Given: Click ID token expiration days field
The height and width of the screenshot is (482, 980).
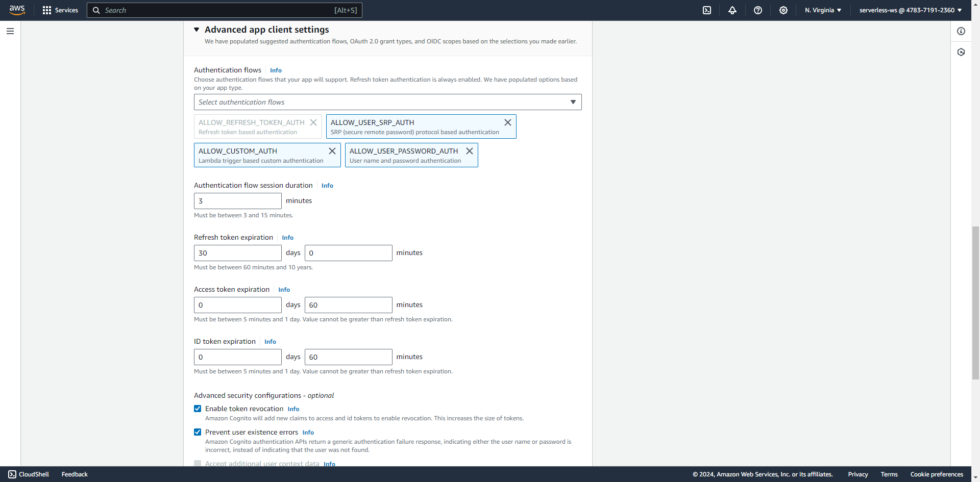Looking at the screenshot, I should pos(238,357).
